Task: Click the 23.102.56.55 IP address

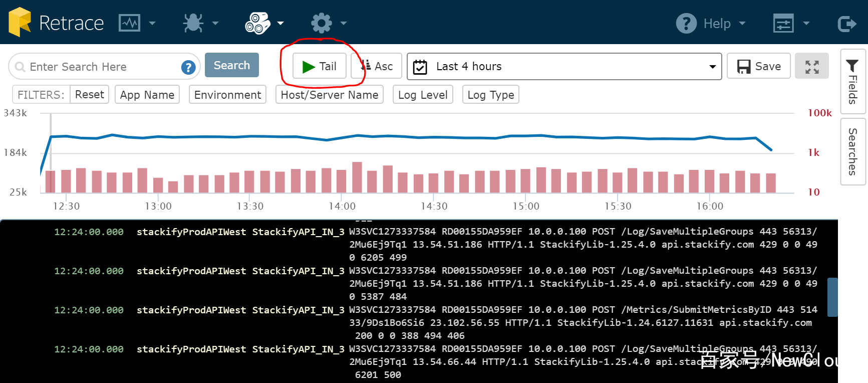Action: pyautogui.click(x=465, y=323)
